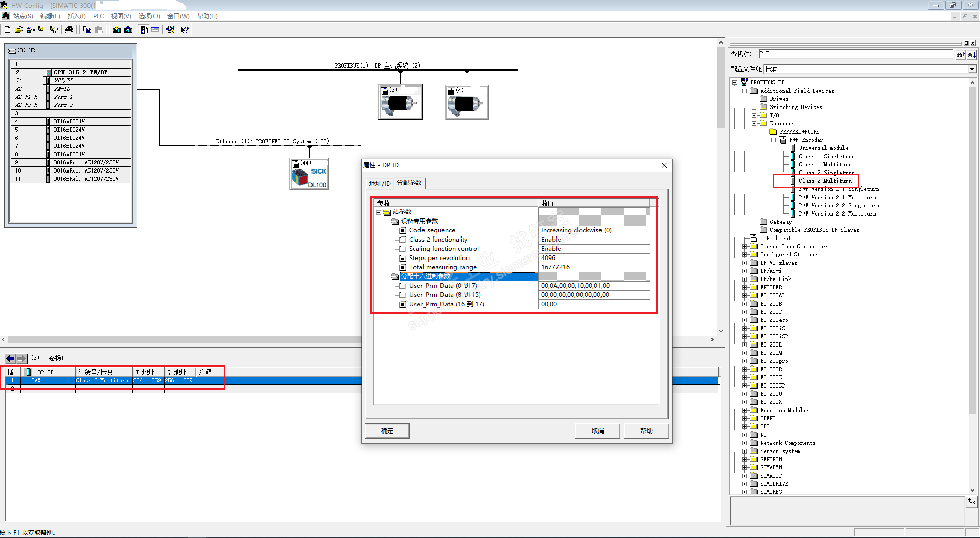Select the DP slave motor icon (3)
980x538 pixels.
400,102
